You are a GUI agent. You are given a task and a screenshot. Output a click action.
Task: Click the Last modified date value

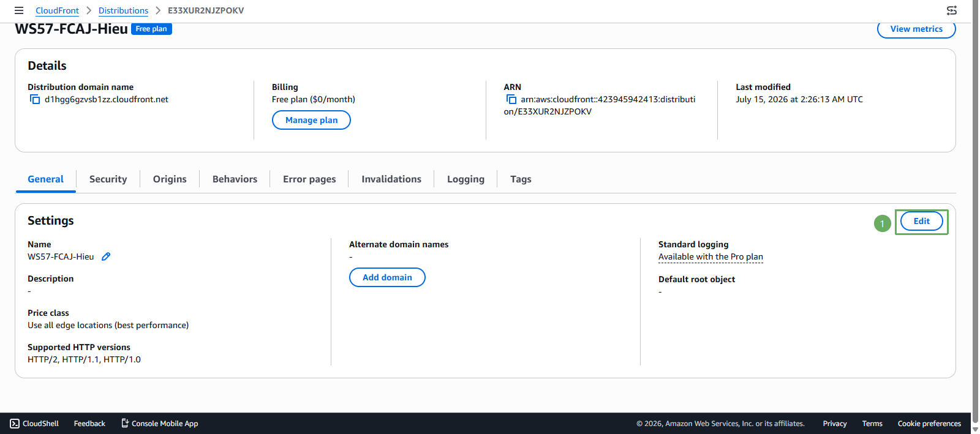[799, 99]
